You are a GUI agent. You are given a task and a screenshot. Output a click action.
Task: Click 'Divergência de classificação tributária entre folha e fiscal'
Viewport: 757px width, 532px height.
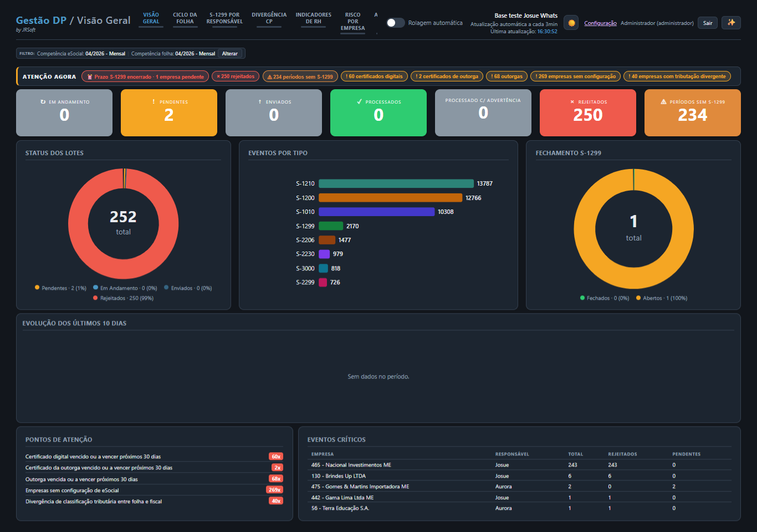94,502
